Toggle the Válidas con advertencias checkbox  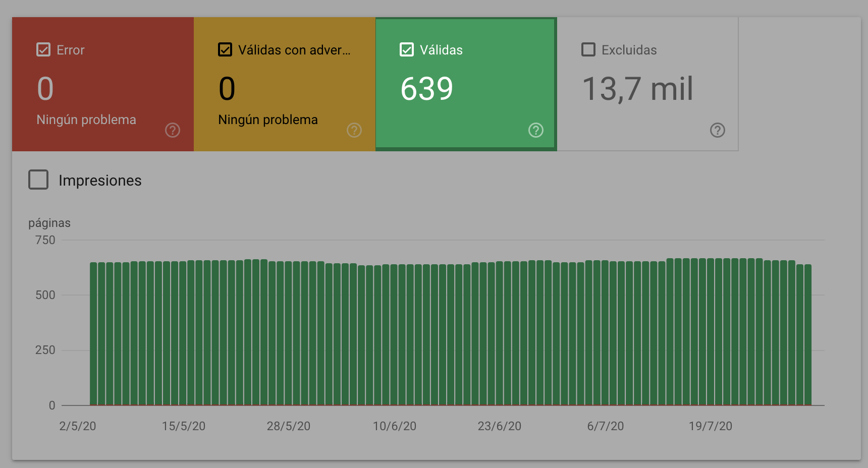225,50
